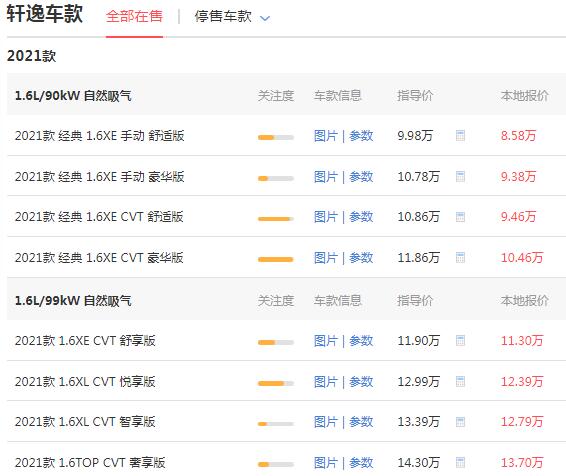Open 图片 for 1.6XE CVT 舒享版
Viewport: 566px width, 476px height.
[326, 340]
